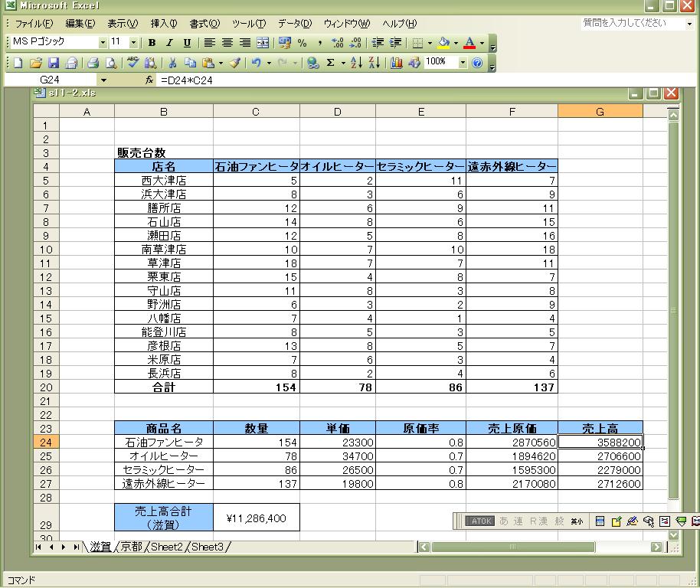Open font name dropdown

tap(103, 43)
